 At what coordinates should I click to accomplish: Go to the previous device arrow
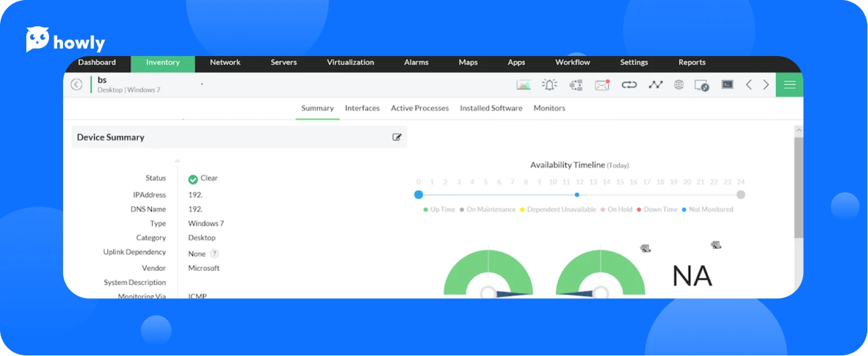pyautogui.click(x=749, y=85)
